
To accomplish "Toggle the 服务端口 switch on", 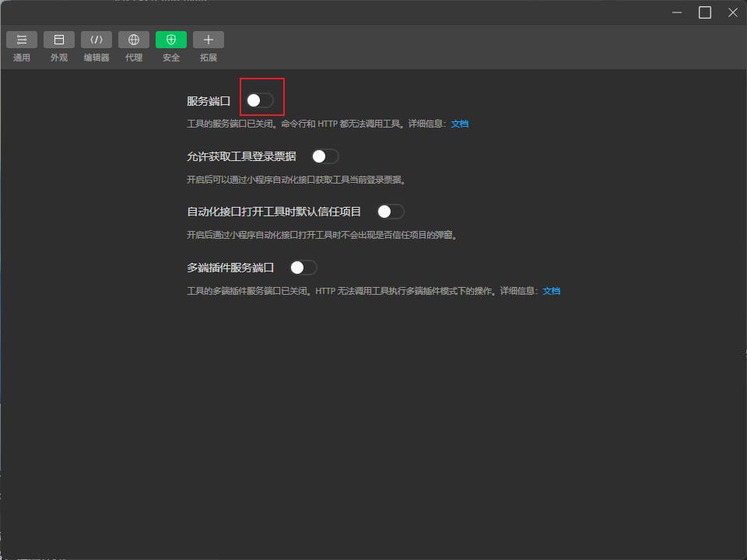I will click(260, 100).
